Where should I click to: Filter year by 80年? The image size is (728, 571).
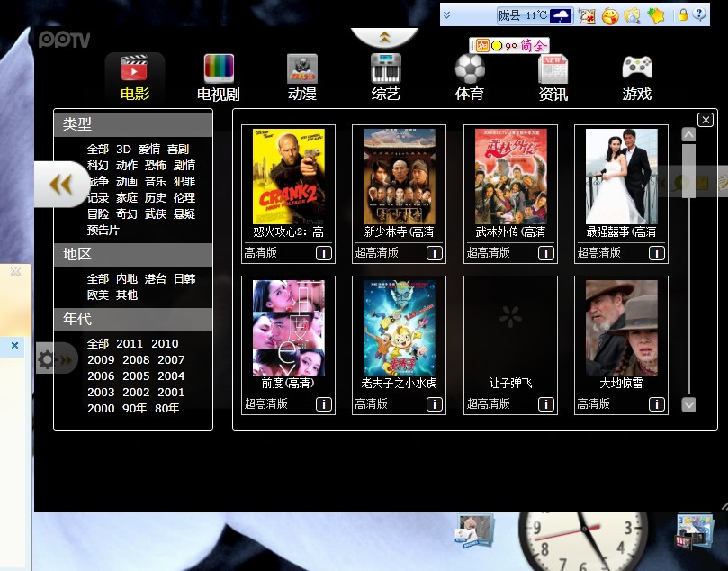pyautogui.click(x=166, y=408)
